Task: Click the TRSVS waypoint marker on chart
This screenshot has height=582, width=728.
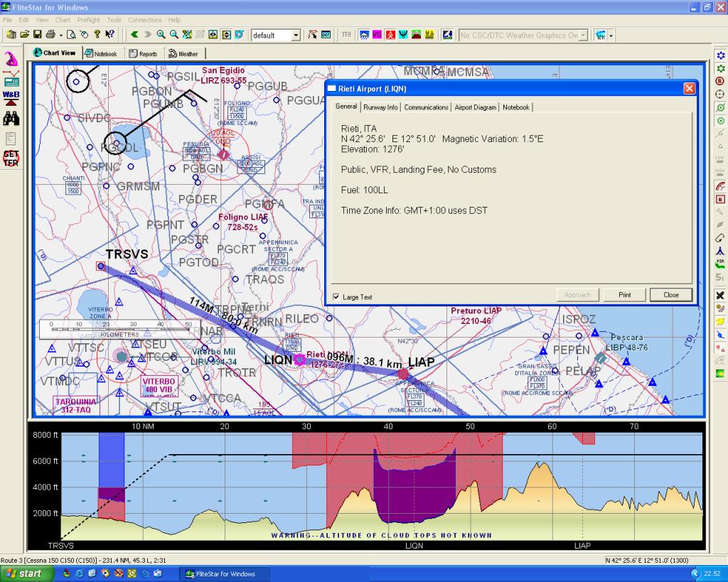Action: pos(101,266)
